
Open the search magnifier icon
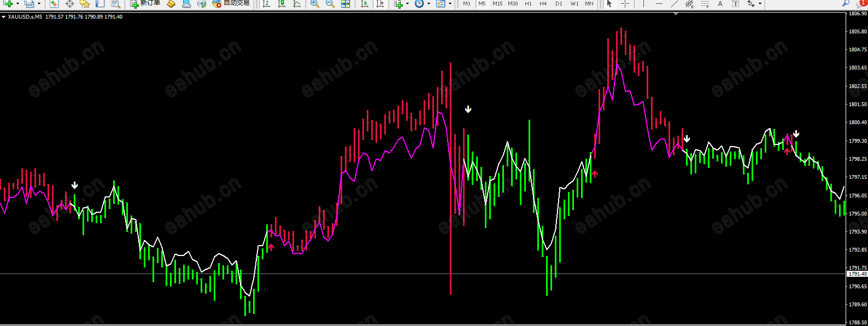[x=846, y=3]
